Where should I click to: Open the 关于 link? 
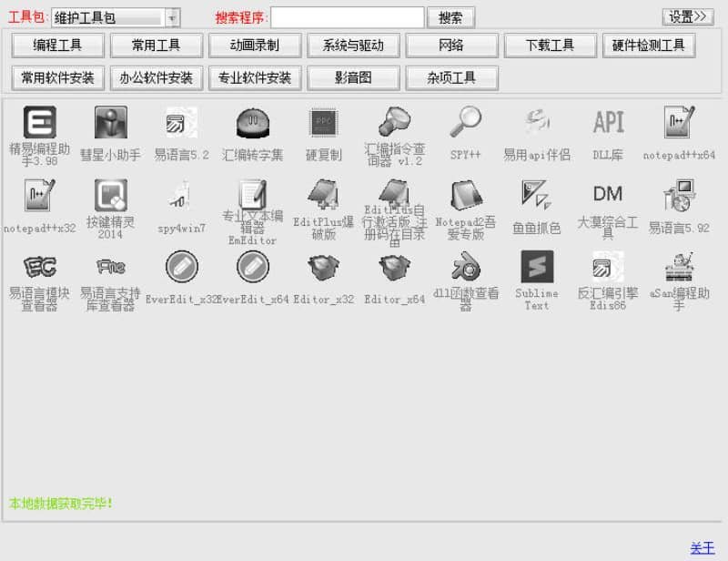tap(702, 548)
